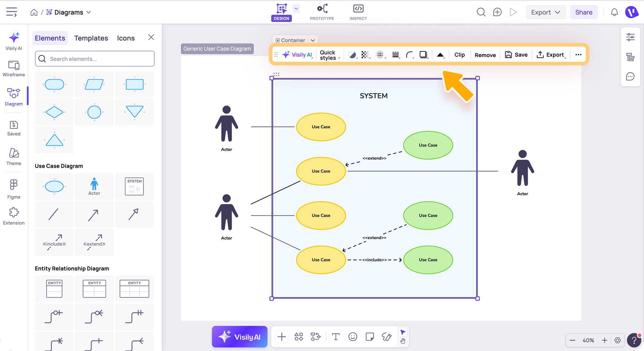Switch to PROTOTYPE mode

pos(322,12)
